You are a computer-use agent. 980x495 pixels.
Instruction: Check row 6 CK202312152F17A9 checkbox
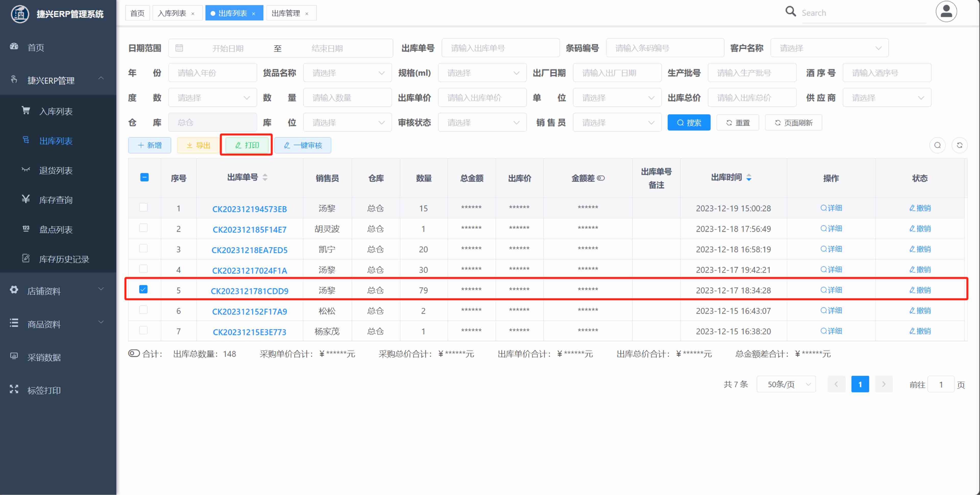pos(143,310)
